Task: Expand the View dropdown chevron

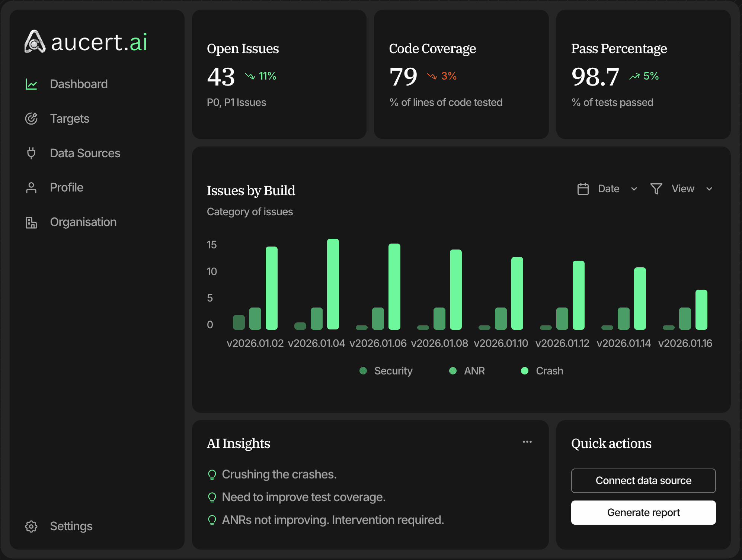Action: click(709, 189)
